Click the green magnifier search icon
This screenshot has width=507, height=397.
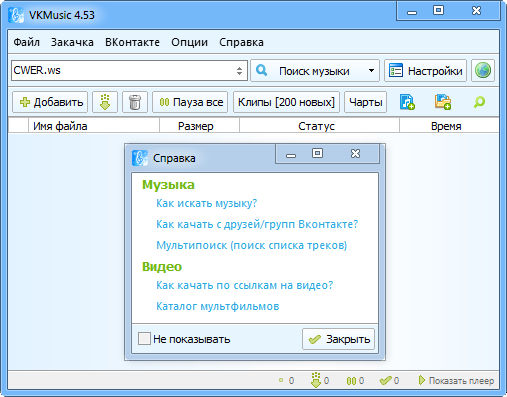point(479,102)
